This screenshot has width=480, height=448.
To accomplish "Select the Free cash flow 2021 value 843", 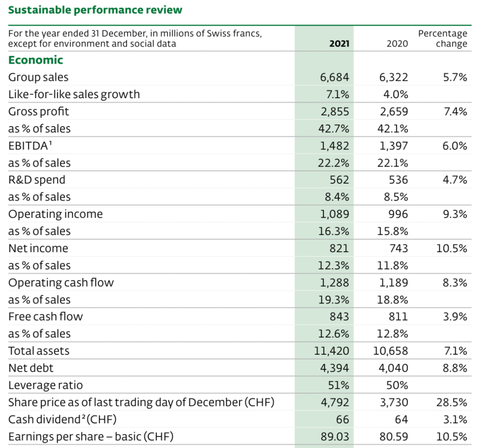I will click(x=339, y=317).
